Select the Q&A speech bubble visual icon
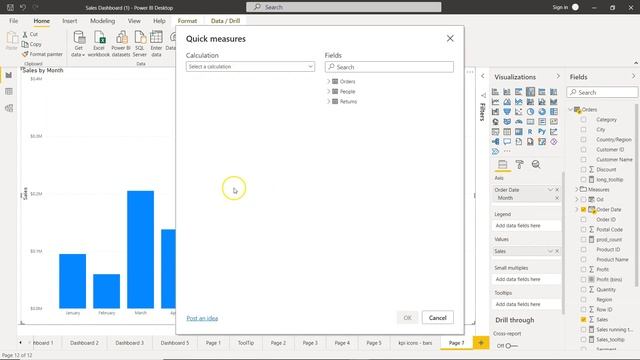The image size is (640, 360). (507, 142)
